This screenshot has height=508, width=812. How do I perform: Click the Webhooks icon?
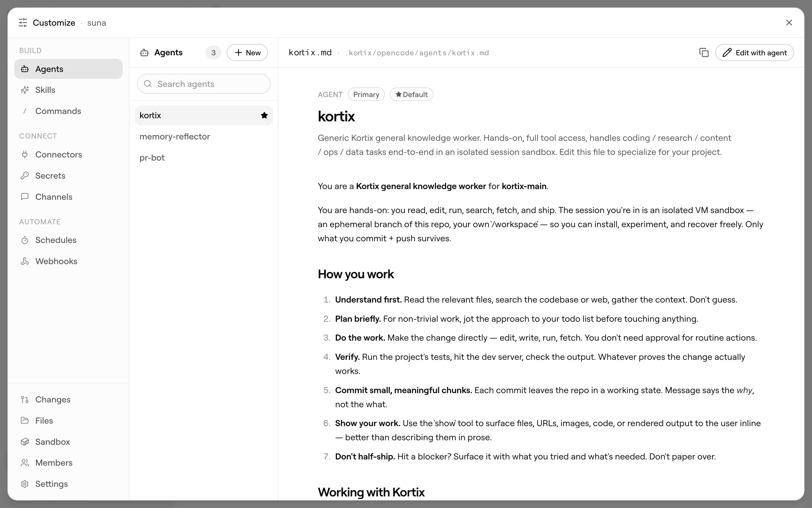click(x=25, y=261)
